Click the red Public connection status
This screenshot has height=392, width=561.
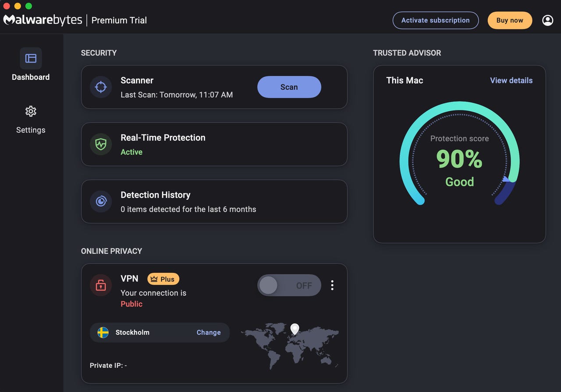click(131, 304)
